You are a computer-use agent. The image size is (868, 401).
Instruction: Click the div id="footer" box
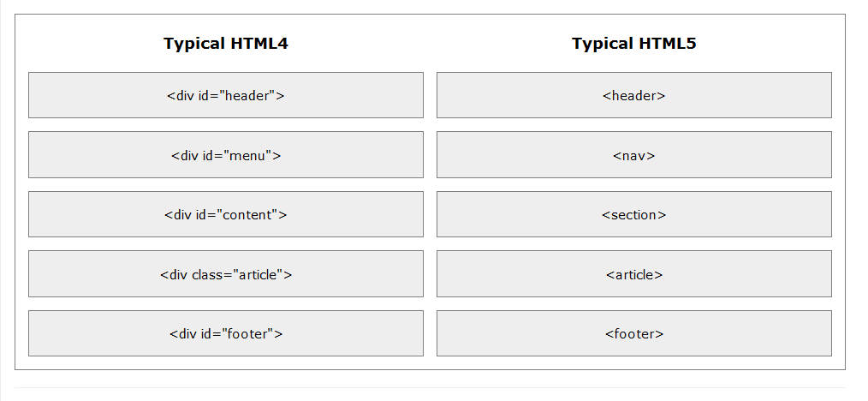[226, 333]
